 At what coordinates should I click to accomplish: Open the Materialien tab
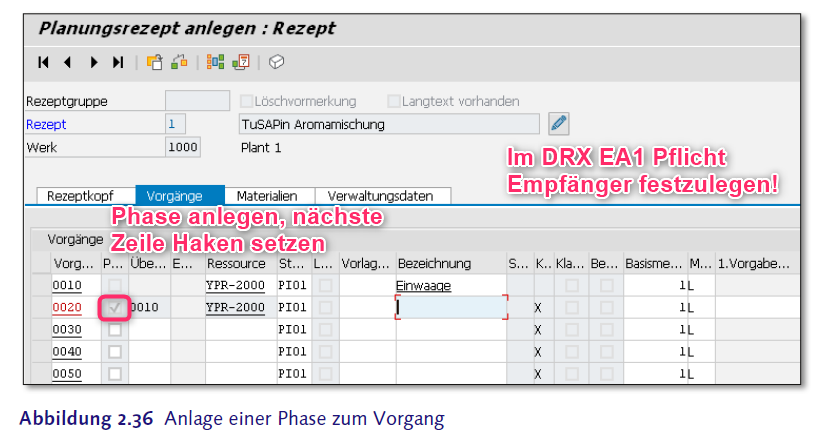pos(268,196)
